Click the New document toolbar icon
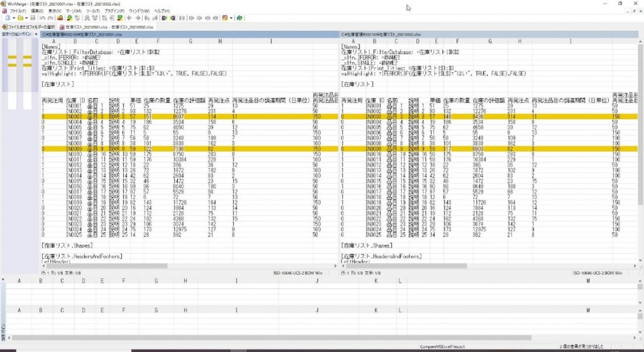Image resolution: width=644 pixels, height=352 pixels. 7,18
